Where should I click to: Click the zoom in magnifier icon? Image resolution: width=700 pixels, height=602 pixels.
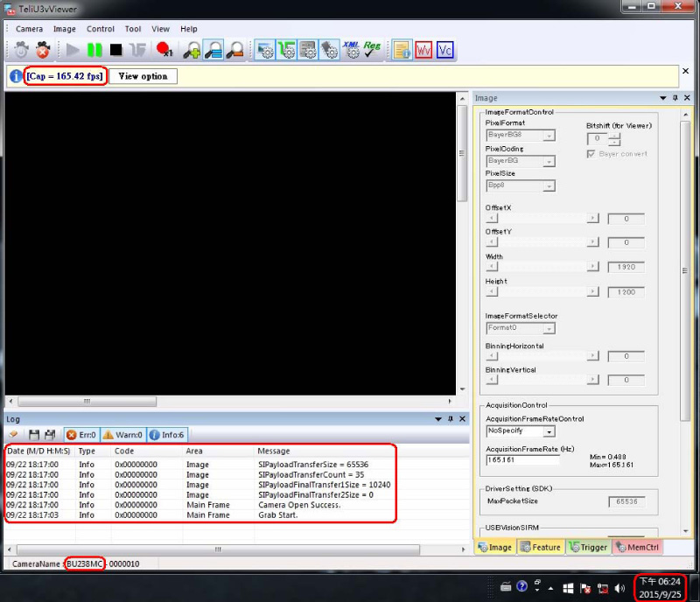(192, 50)
